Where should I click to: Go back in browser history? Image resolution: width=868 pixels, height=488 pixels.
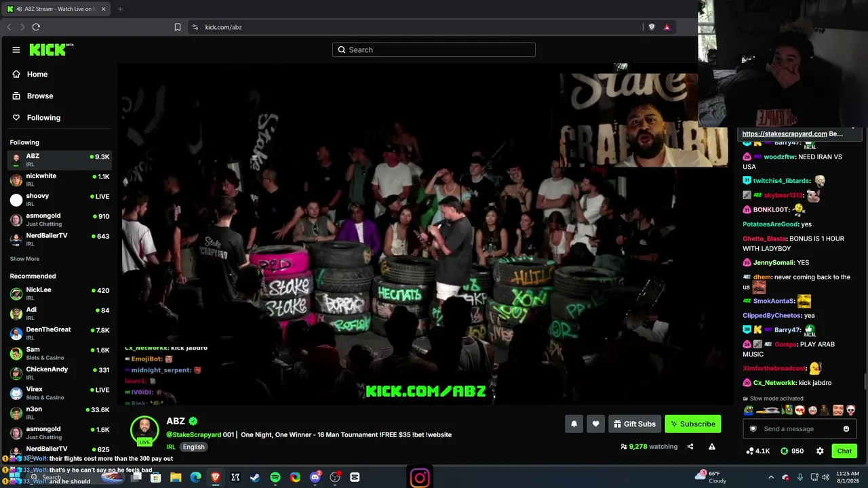pos(9,27)
